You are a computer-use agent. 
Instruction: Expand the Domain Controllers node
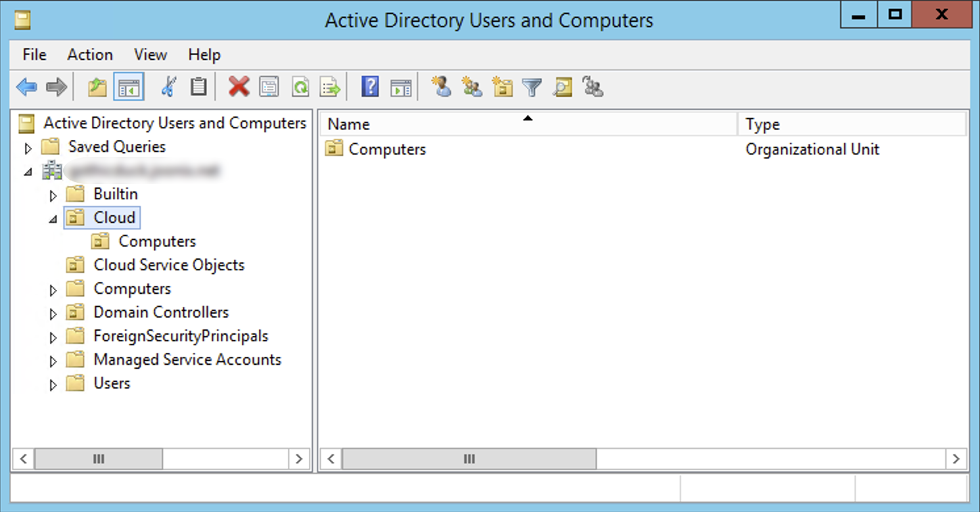53,314
